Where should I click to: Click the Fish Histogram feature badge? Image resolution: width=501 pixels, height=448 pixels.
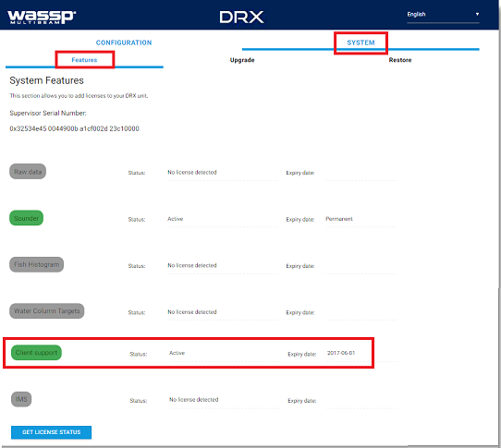[36, 264]
